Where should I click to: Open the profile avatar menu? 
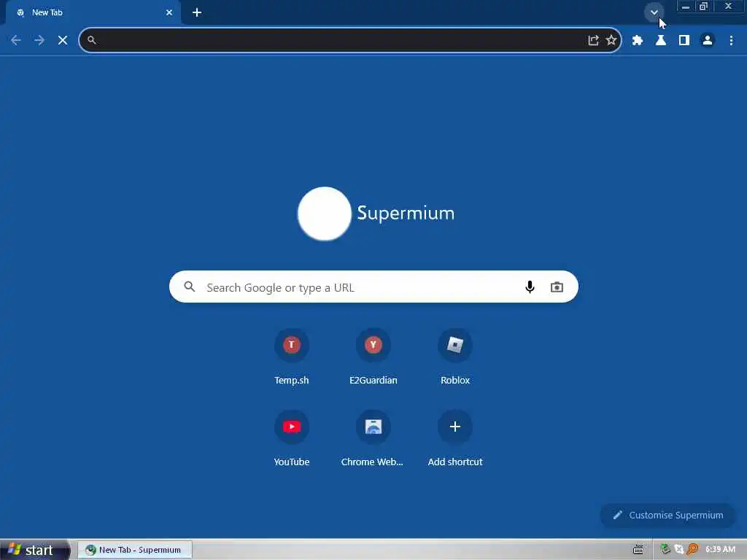(708, 41)
